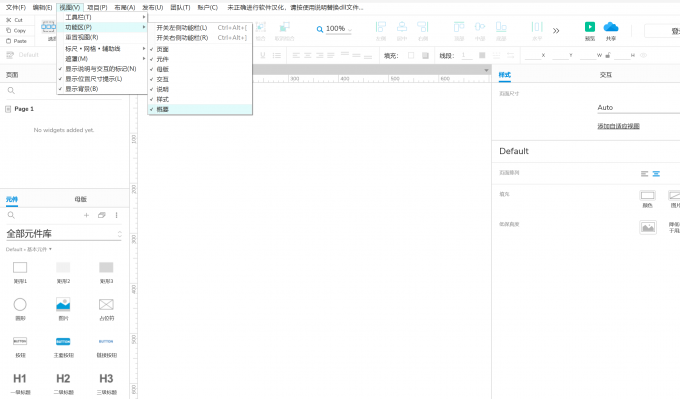
Task: Click the magnifier in the Pages panel
Action: (11, 90)
